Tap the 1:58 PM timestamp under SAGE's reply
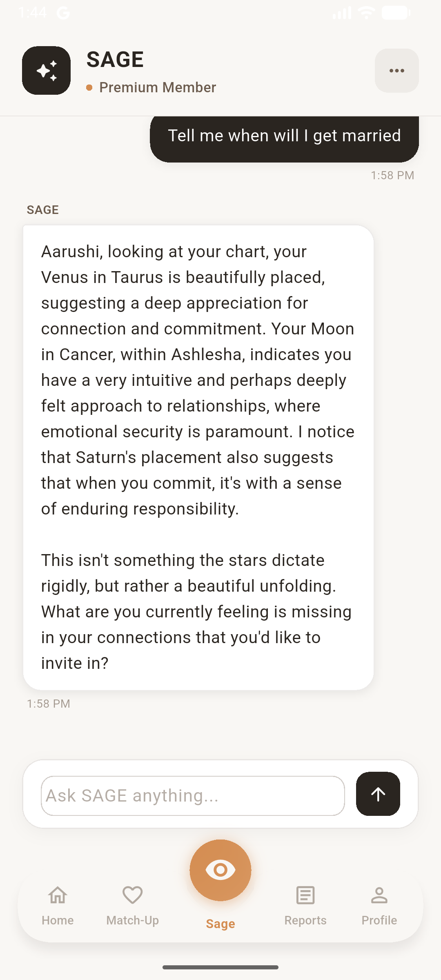The width and height of the screenshot is (441, 980). click(x=49, y=704)
